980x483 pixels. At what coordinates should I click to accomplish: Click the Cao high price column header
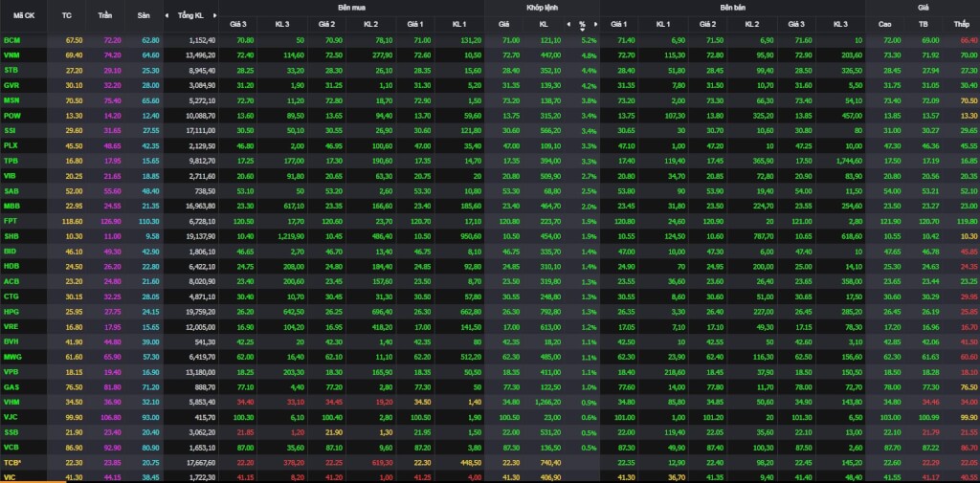coord(885,24)
